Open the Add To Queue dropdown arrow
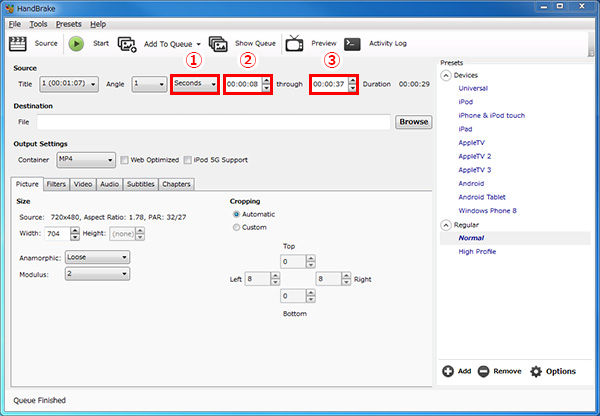Viewport: 600px width, 416px height. click(x=198, y=44)
